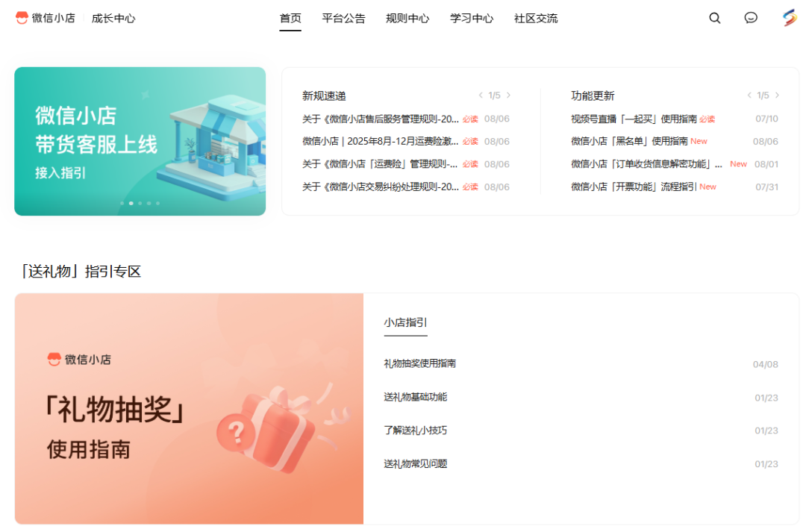Click 必读 tag beside 一起买 使用指南
The height and width of the screenshot is (532, 806).
[707, 119]
